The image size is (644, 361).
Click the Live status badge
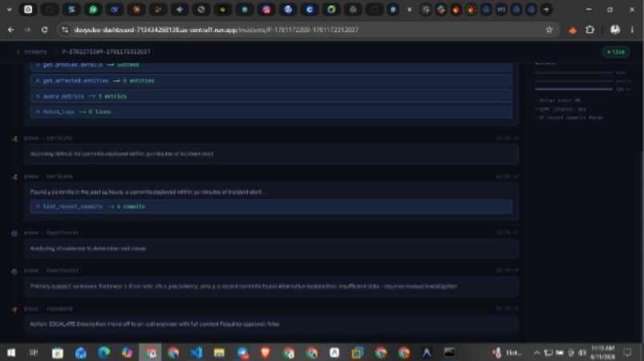(x=616, y=52)
